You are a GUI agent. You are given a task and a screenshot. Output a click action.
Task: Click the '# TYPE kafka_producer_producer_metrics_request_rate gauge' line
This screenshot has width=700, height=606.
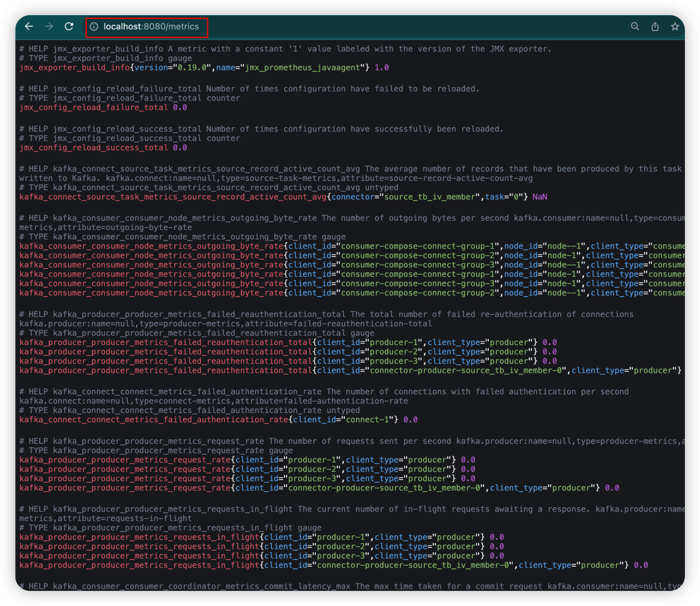[156, 451]
